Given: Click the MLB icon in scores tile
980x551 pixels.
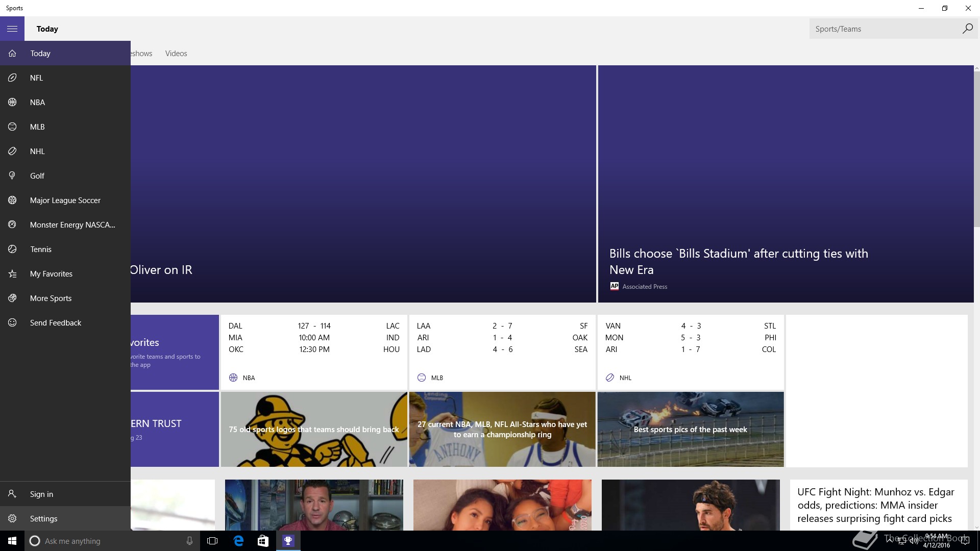Looking at the screenshot, I should pos(422,378).
